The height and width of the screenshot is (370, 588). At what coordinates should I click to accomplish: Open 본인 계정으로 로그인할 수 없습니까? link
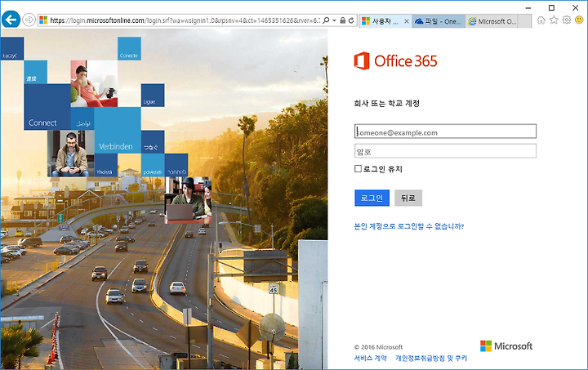pos(409,226)
